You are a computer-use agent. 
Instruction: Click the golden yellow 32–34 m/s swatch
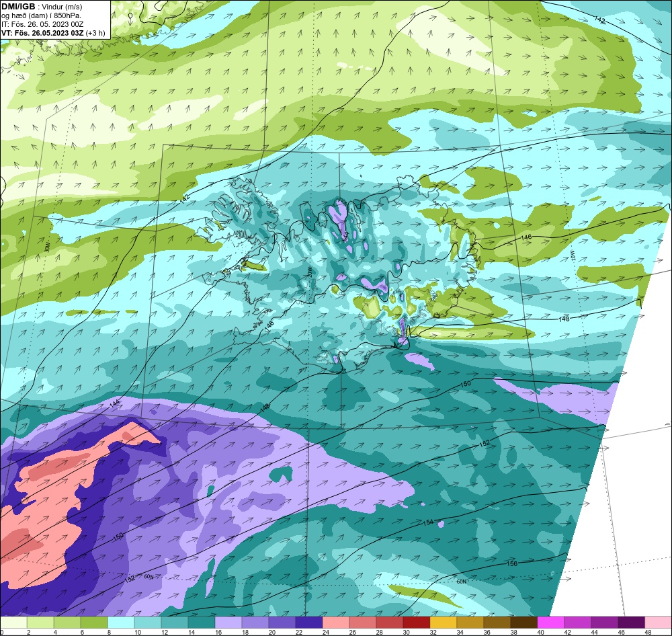(x=443, y=623)
